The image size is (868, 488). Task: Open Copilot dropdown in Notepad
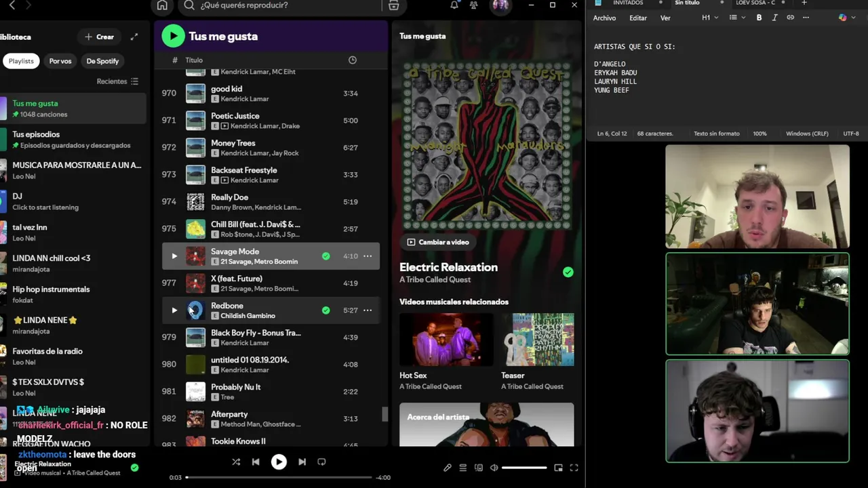(x=846, y=18)
